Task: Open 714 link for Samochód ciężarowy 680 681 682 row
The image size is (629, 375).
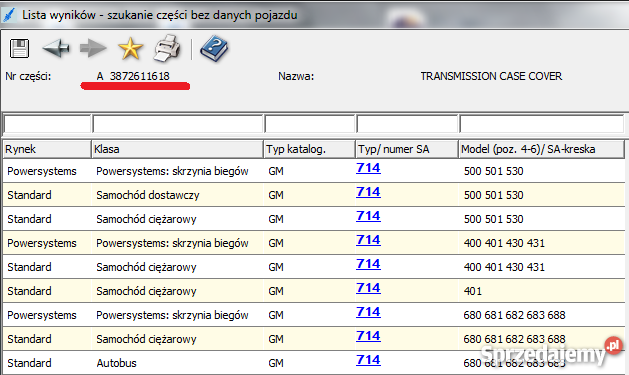Action: coord(368,336)
